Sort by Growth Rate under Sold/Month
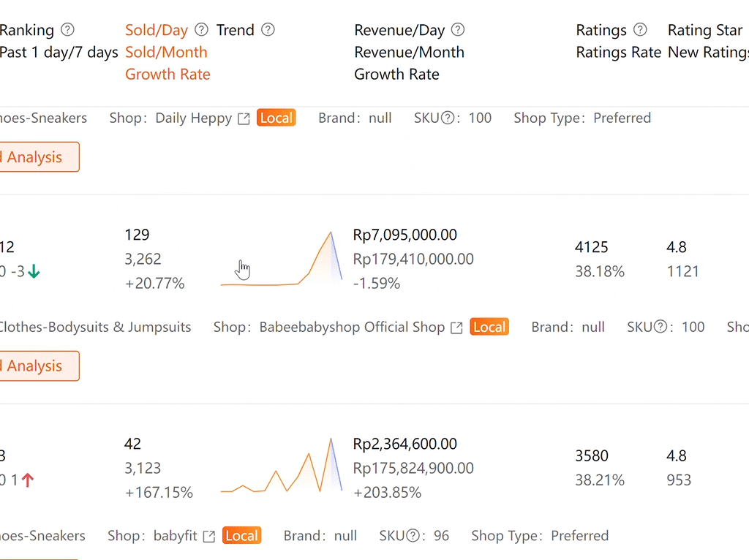 coord(168,74)
